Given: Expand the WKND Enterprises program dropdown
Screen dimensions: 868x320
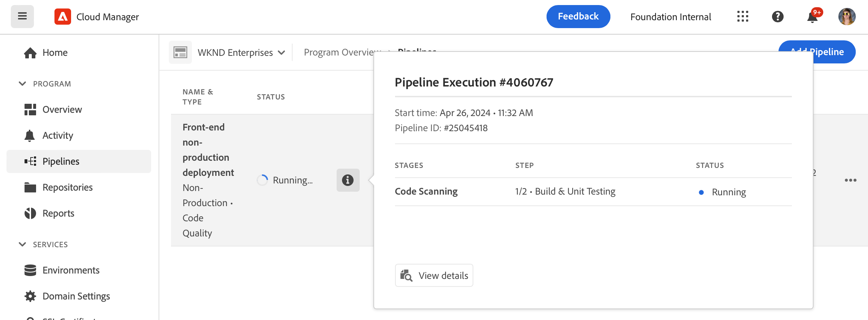Looking at the screenshot, I should pos(281,53).
